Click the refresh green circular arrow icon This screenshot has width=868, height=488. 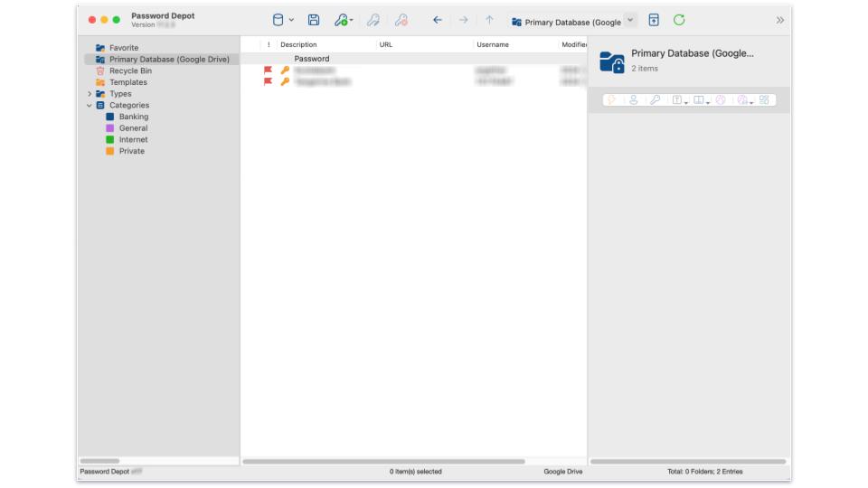tap(679, 21)
